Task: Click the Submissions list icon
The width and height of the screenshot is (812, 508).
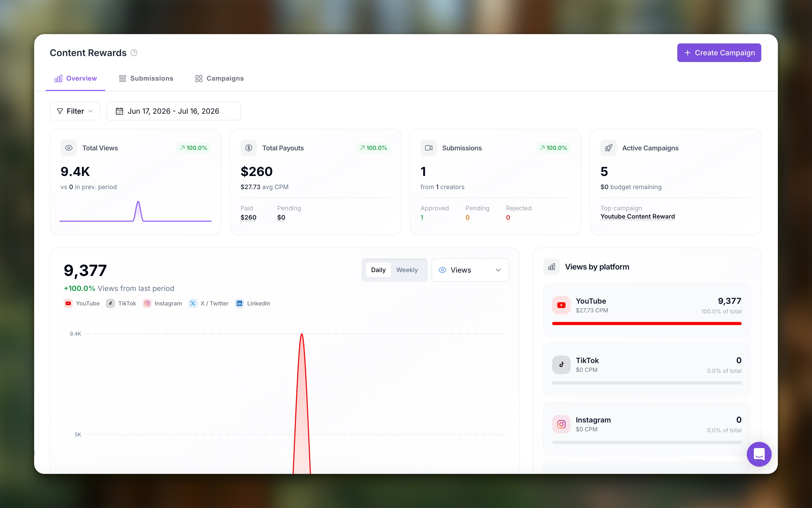Action: tap(122, 78)
